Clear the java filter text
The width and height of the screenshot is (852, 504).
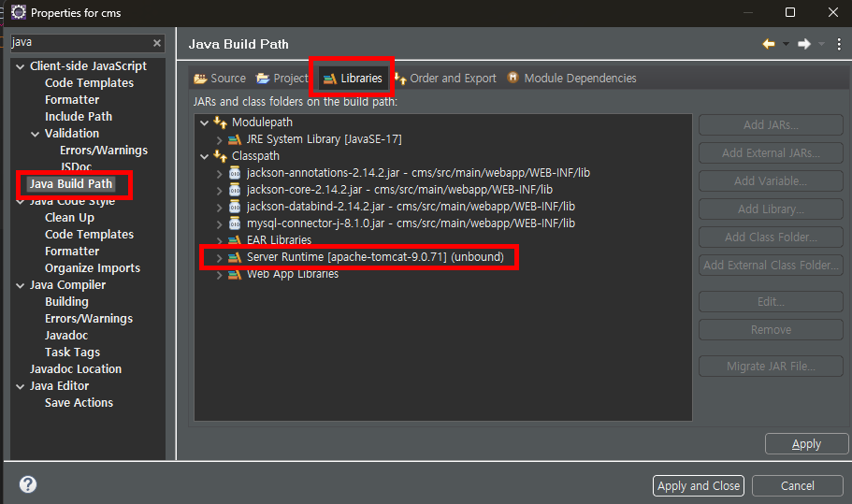coord(157,42)
